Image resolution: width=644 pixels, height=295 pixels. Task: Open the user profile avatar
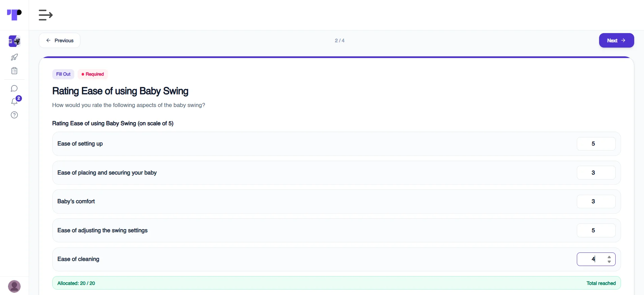(x=14, y=286)
